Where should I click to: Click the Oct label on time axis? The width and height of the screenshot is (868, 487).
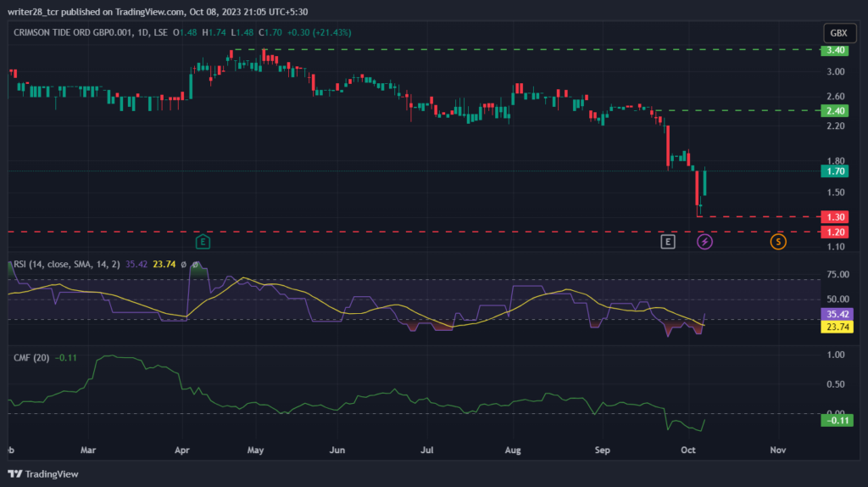click(x=688, y=450)
